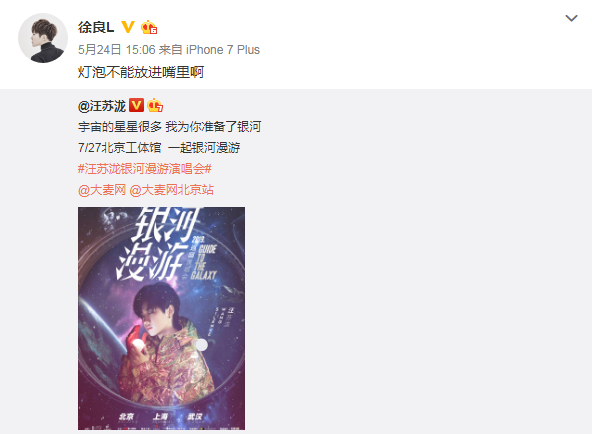
Task: Click the line 7/27北京工体馆 一起银河漫游
Action: pos(159,148)
